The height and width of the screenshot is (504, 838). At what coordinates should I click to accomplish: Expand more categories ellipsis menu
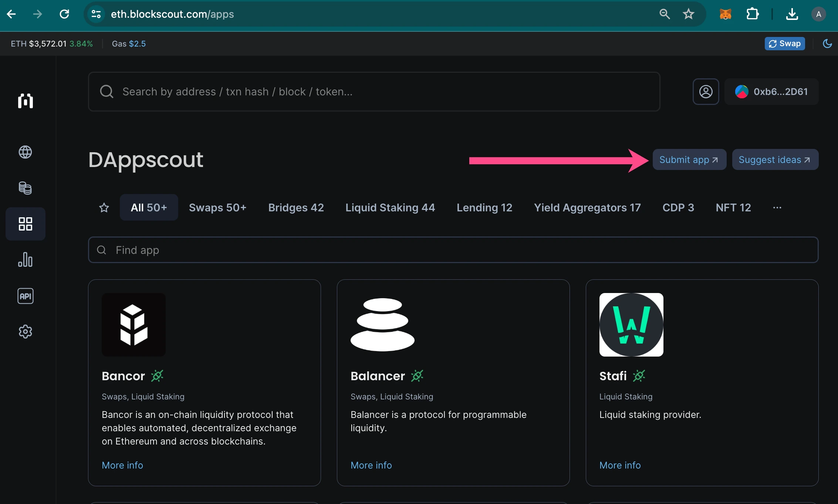click(777, 208)
